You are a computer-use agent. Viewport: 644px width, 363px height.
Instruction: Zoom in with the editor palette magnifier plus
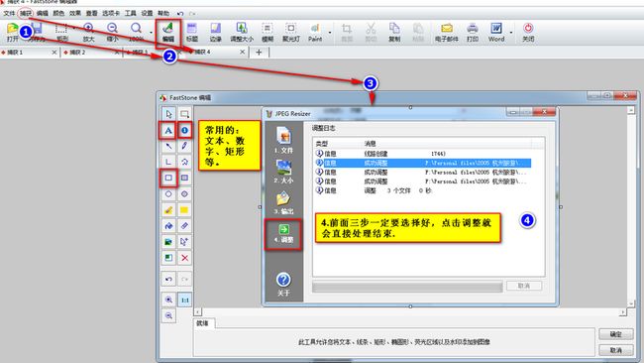168,300
